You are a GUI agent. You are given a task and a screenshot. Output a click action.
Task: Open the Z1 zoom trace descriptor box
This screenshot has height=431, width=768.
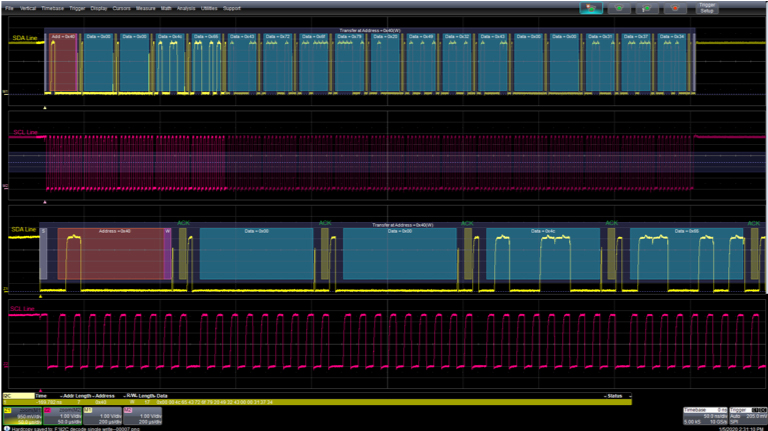20,415
